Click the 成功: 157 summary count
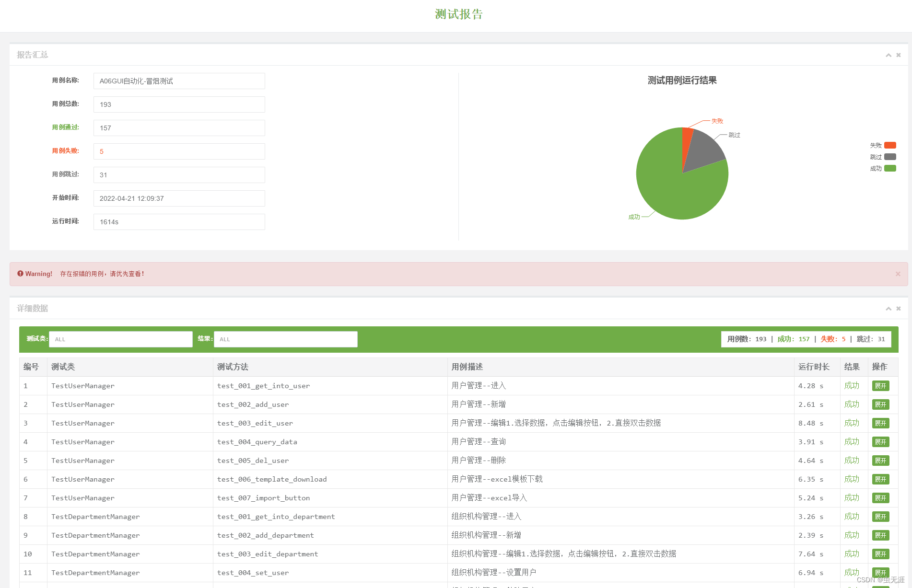 [x=794, y=339]
